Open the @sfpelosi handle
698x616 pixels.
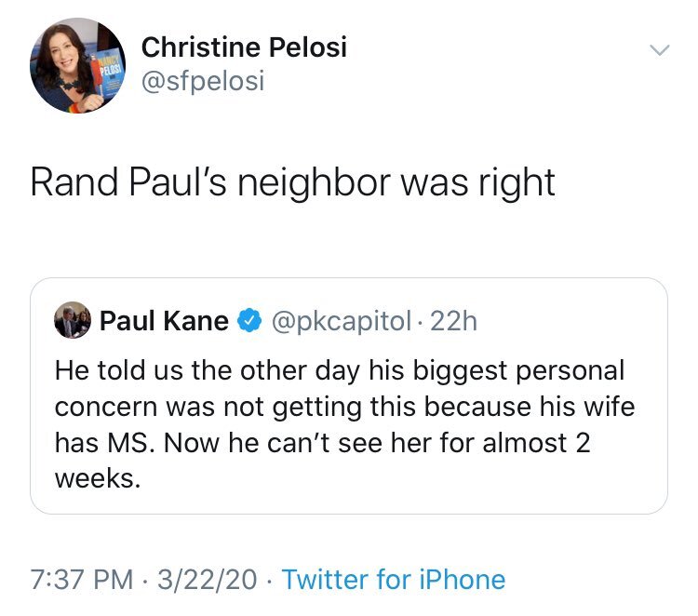pyautogui.click(x=203, y=81)
